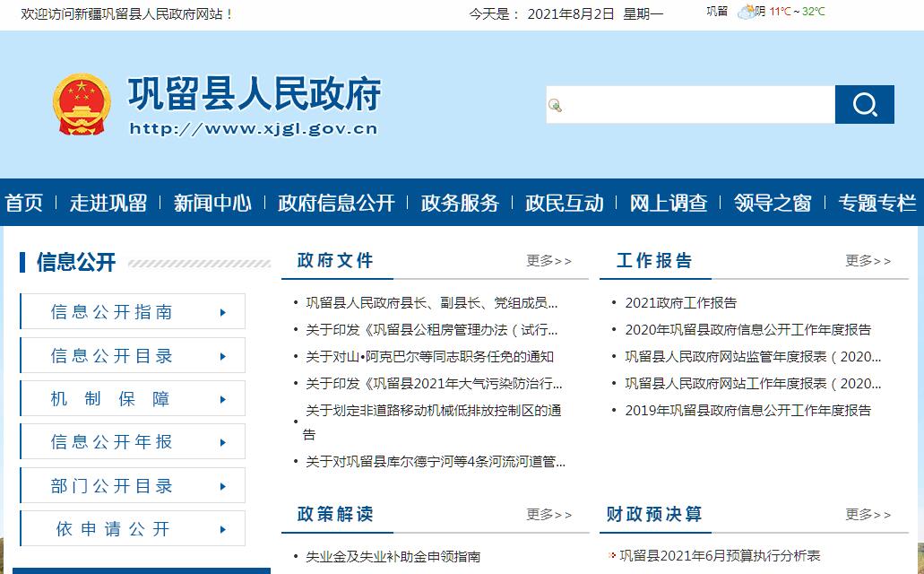Image resolution: width=924 pixels, height=574 pixels.
Task: Click the national emblem logo
Action: pyautogui.click(x=82, y=105)
